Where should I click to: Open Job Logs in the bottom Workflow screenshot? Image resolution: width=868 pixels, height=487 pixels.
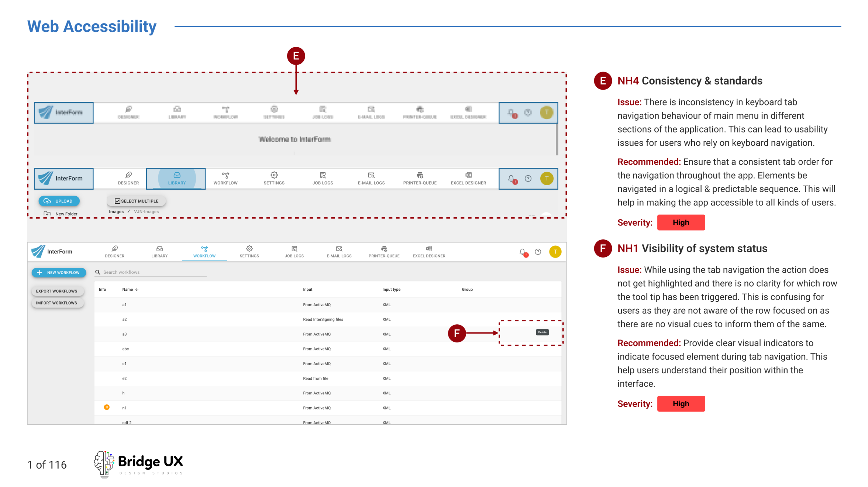coord(294,252)
